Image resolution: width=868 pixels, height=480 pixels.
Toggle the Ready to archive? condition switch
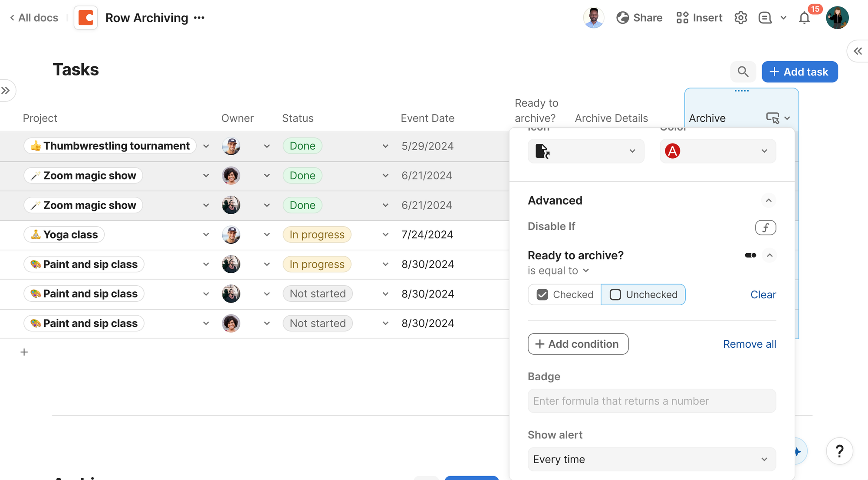click(x=750, y=255)
